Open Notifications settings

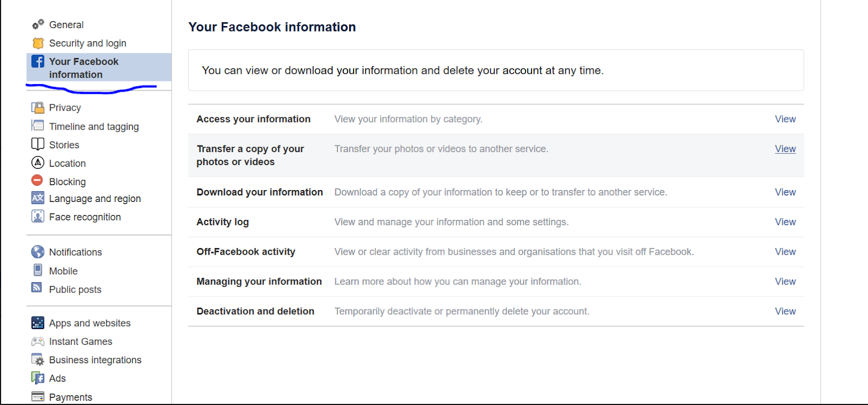point(75,252)
